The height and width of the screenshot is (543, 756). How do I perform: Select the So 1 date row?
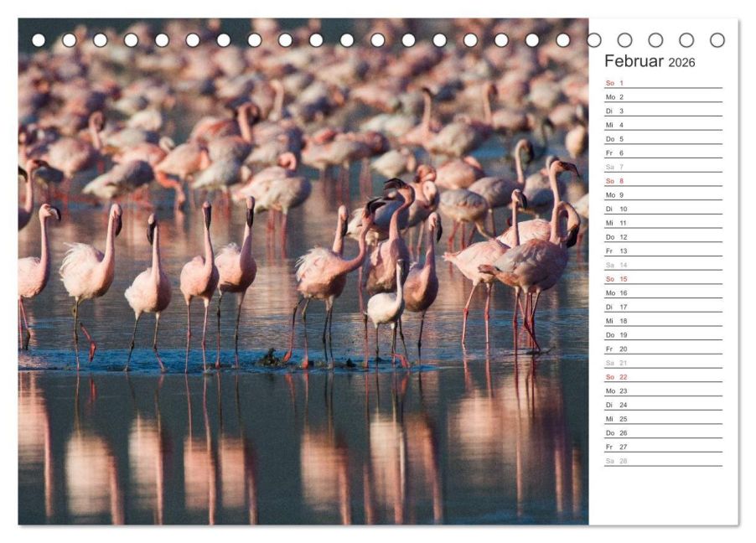664,83
